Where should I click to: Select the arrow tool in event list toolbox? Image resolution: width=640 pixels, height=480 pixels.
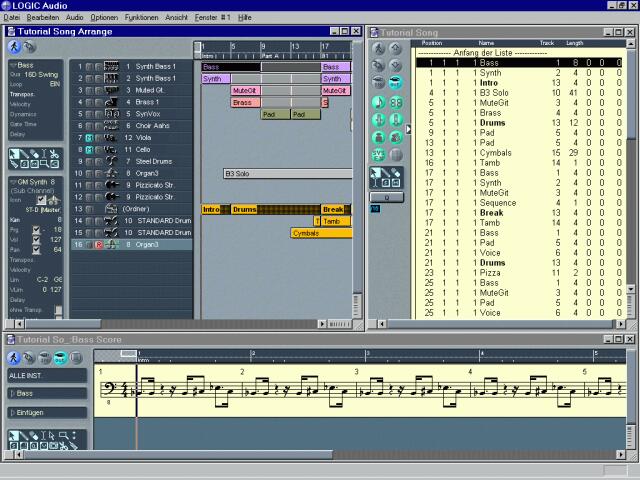point(375,172)
